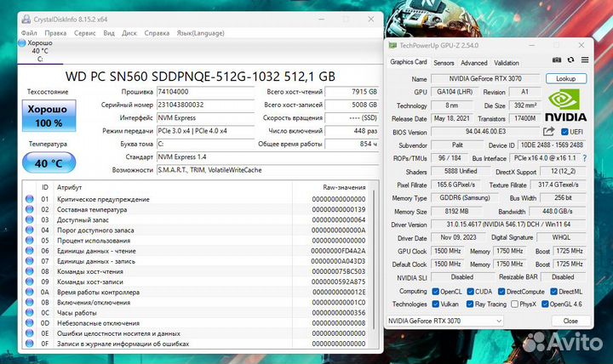Click status orb for attribute 06
Screen dimensions: 613x364
pyautogui.click(x=29, y=251)
